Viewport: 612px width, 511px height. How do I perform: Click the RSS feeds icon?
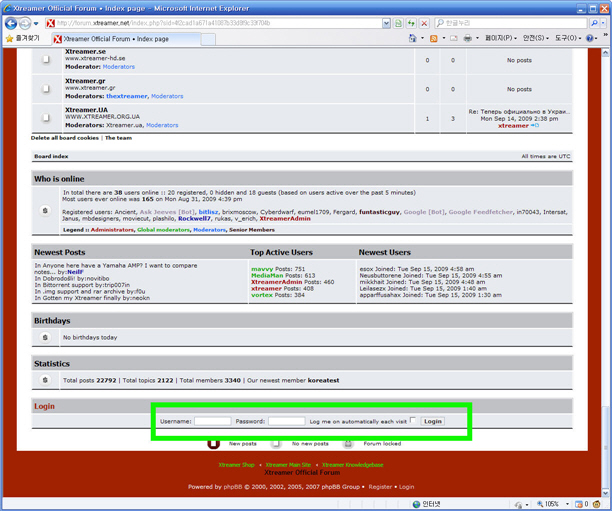(x=434, y=38)
